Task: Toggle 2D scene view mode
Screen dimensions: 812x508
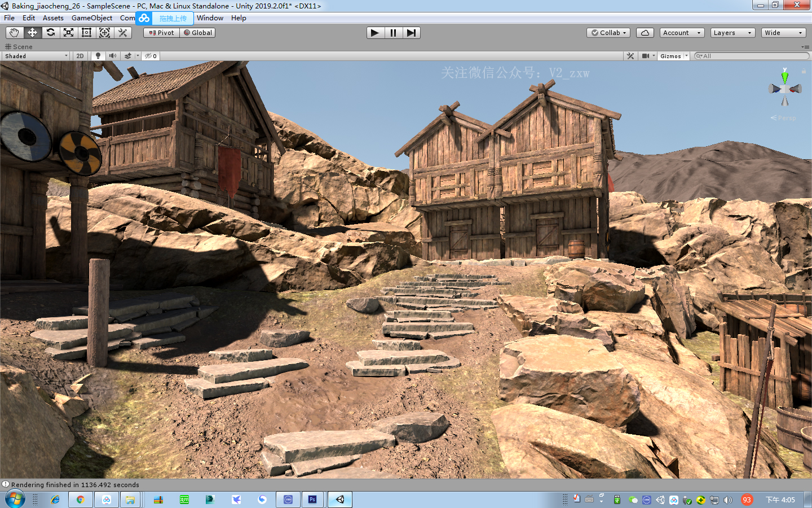Action: tap(80, 56)
